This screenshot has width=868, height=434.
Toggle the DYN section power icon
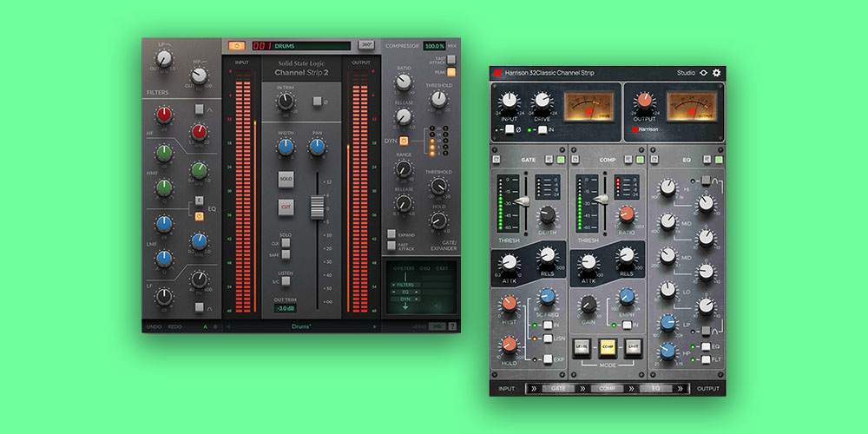404,141
